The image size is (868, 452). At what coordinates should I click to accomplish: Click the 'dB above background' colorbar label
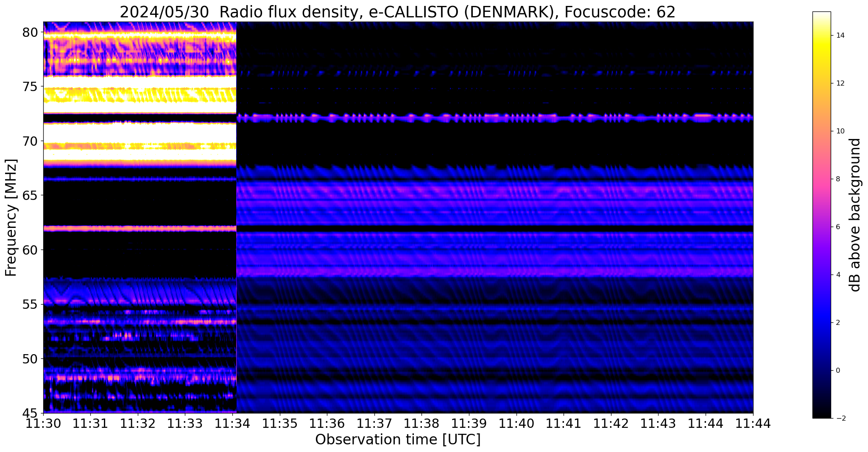coord(855,215)
